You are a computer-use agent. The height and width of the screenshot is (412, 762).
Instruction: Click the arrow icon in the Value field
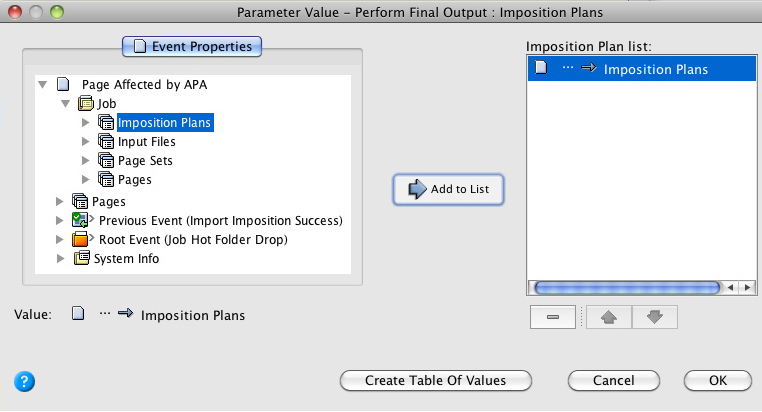[x=125, y=313]
